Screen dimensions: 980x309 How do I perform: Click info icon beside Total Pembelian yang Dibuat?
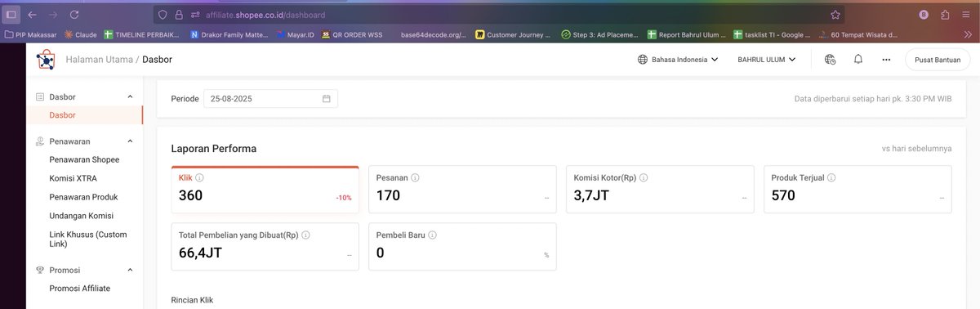pyautogui.click(x=305, y=235)
